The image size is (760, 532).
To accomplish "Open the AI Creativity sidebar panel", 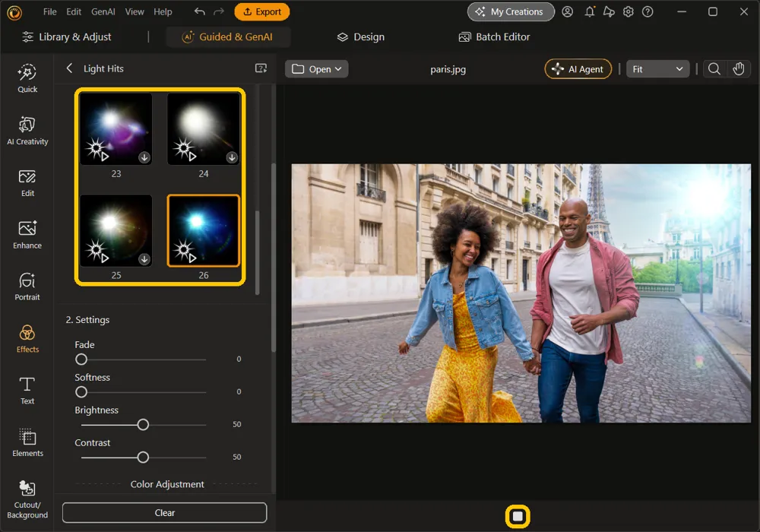I will pos(27,131).
